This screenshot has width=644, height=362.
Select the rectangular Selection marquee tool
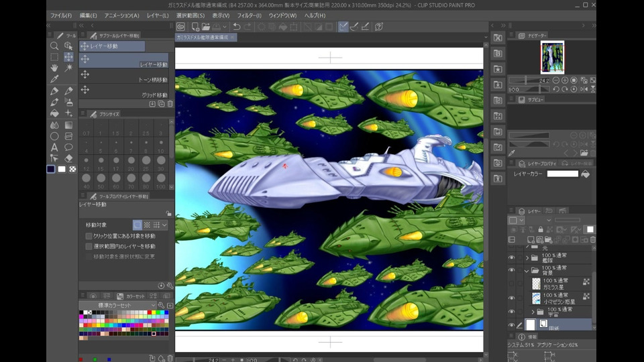pos(54,57)
